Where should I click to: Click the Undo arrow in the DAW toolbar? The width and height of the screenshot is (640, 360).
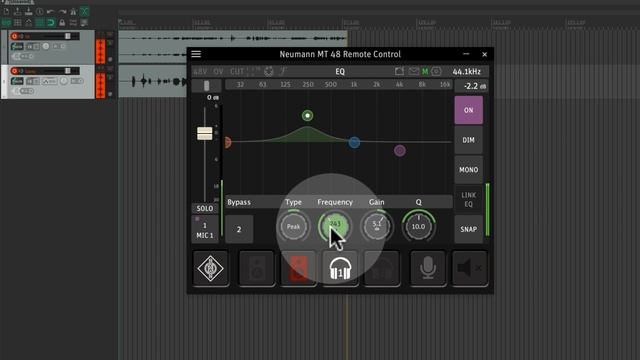click(51, 11)
